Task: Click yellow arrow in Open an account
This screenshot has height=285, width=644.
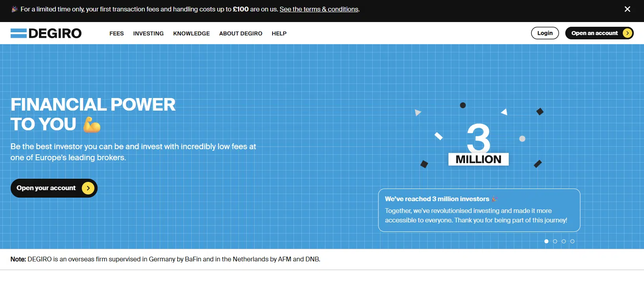Action: pos(627,33)
